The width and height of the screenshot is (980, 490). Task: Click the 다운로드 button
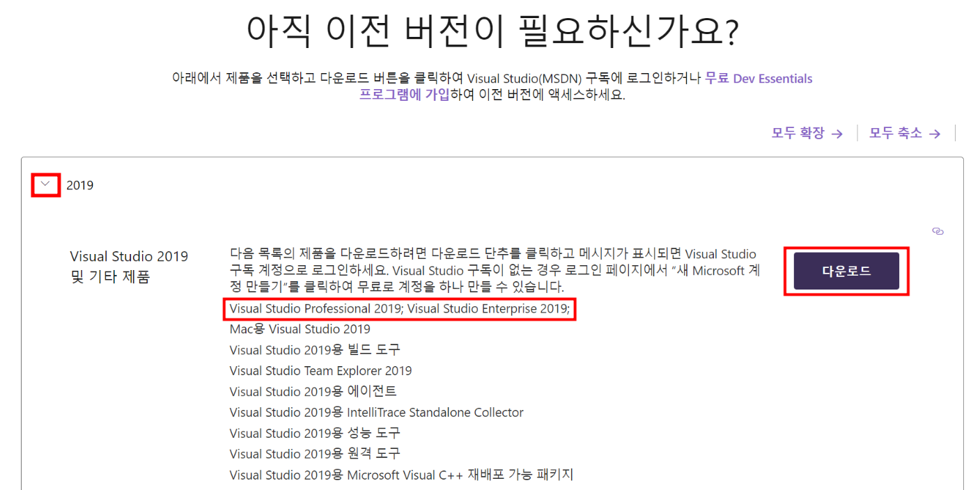pos(846,271)
